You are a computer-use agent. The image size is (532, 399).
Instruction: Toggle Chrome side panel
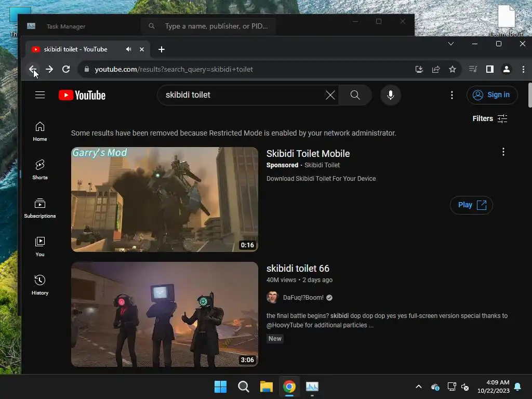[x=489, y=69]
